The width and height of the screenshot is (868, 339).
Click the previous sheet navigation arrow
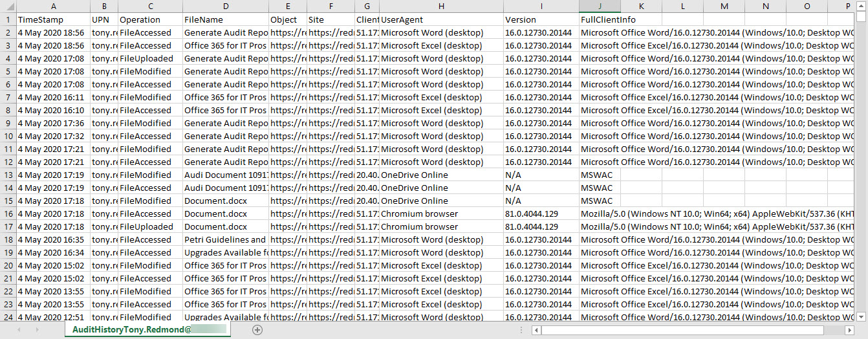click(x=19, y=330)
